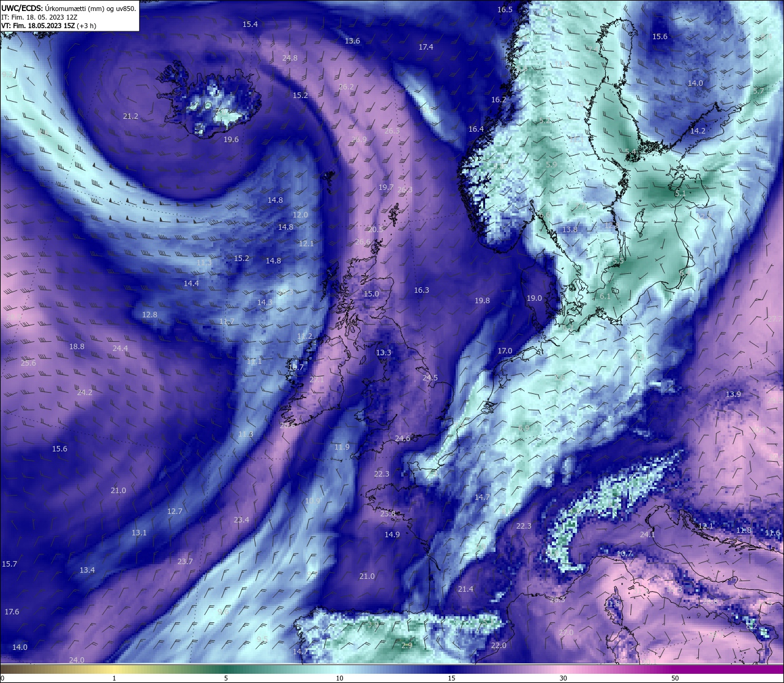Click the 15.7 value at the left edge
Viewport: 784px width, 683px height.
pos(9,564)
